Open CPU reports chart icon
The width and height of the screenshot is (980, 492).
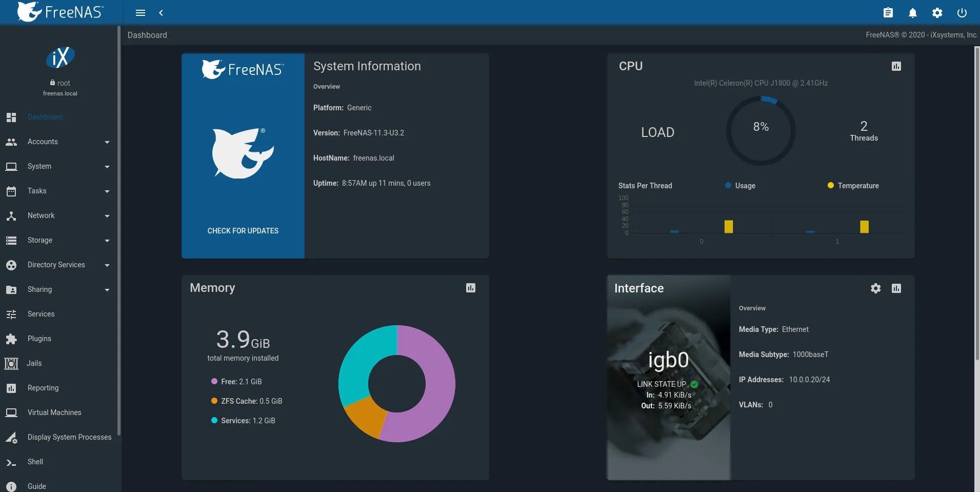point(896,66)
